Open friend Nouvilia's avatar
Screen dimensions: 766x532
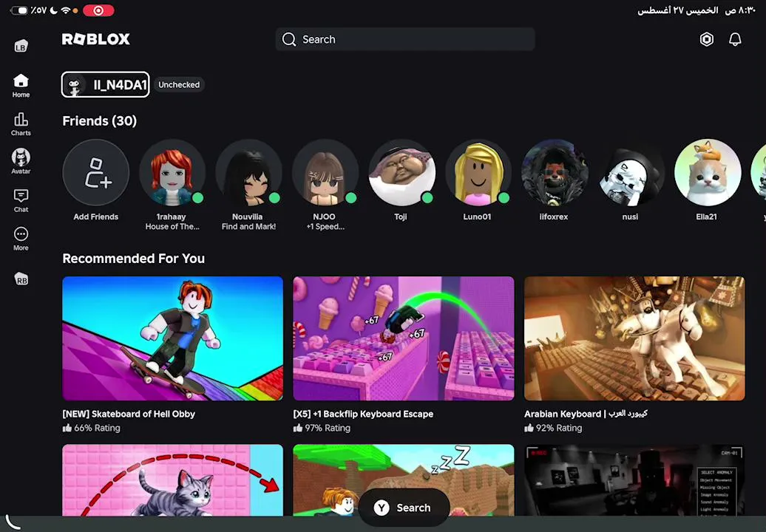(x=248, y=172)
